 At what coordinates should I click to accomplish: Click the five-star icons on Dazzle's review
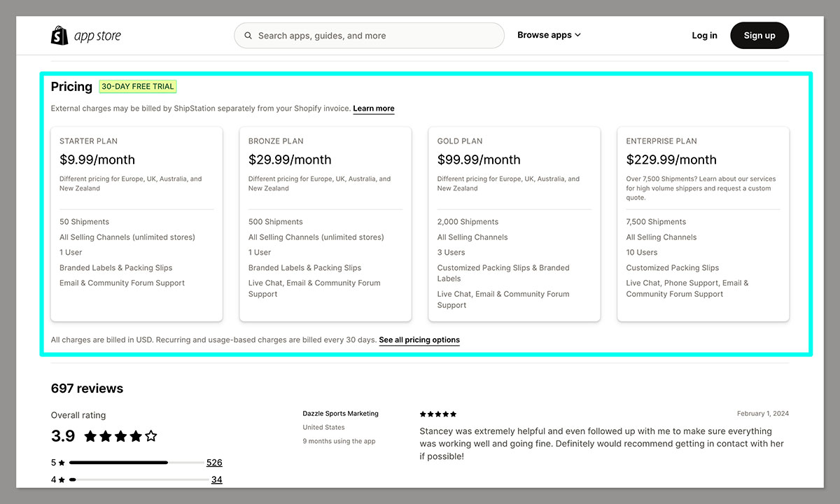click(x=437, y=414)
